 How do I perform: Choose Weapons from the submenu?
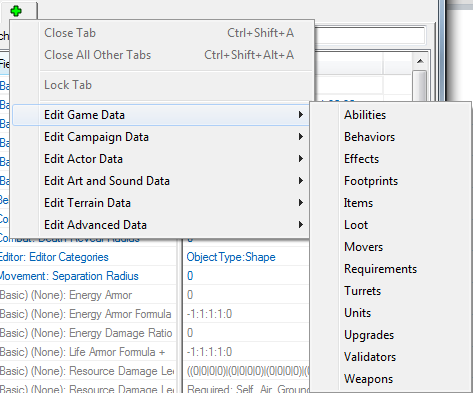tap(391, 379)
